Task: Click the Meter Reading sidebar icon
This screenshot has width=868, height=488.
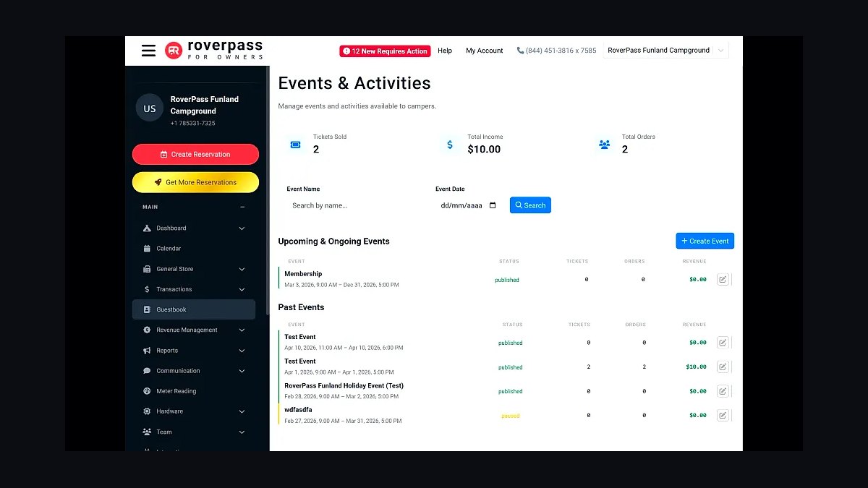Action: coord(147,391)
